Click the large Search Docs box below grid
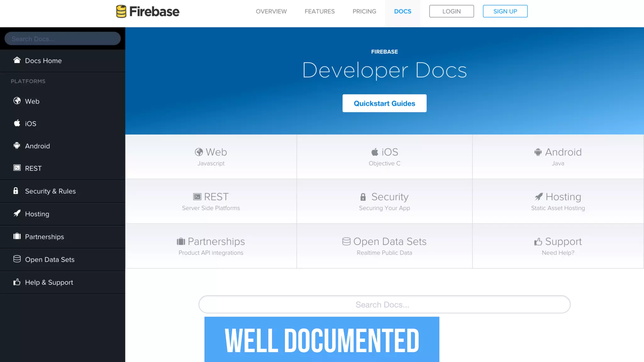This screenshot has width=644, height=362. (384, 304)
